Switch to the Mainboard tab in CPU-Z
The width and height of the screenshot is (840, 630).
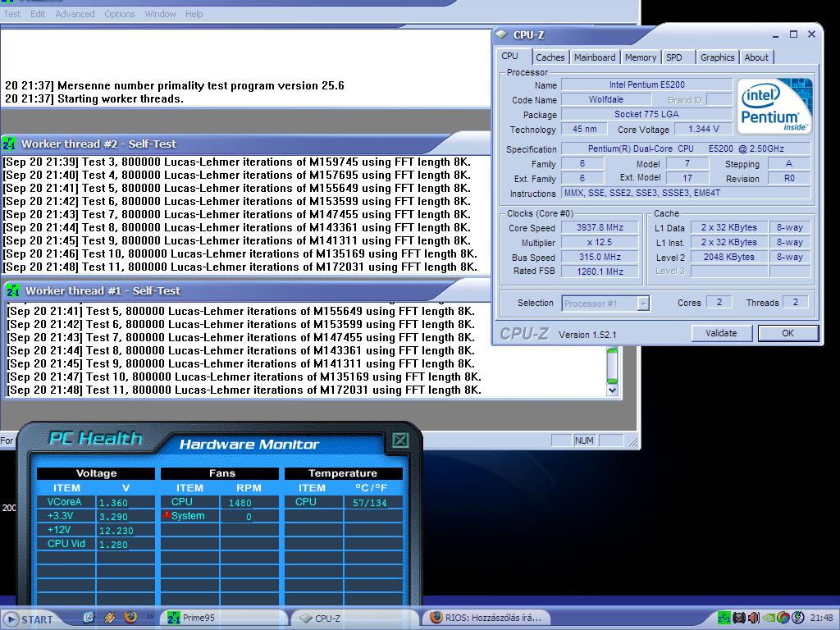[595, 57]
